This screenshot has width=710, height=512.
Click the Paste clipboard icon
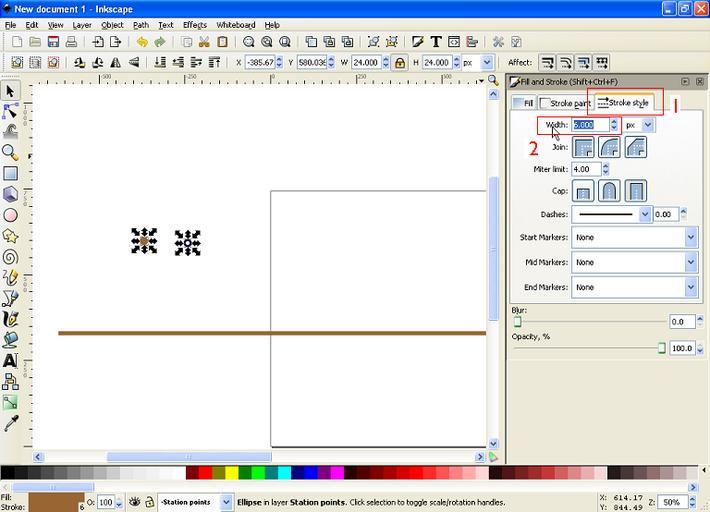(x=222, y=42)
